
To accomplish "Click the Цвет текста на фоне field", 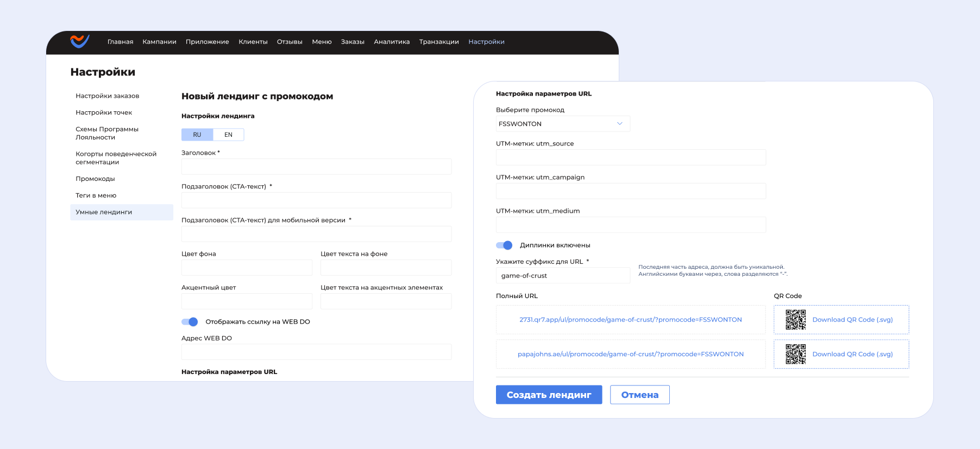I will (x=386, y=268).
